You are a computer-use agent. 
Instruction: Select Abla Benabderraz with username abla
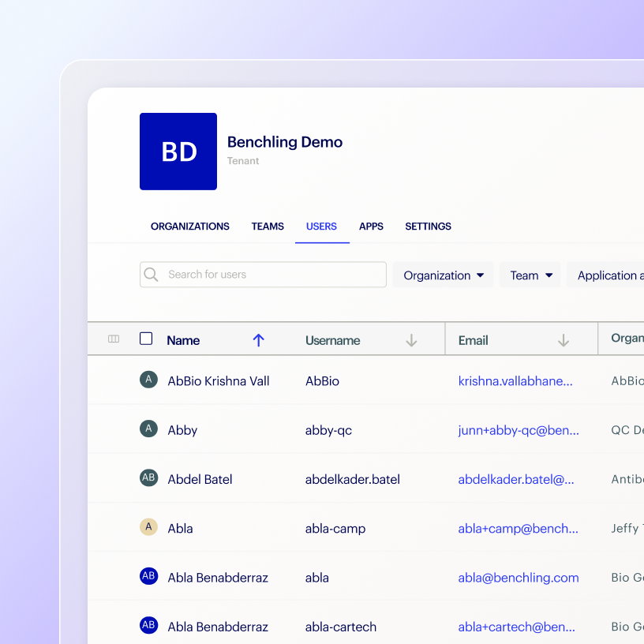[218, 578]
